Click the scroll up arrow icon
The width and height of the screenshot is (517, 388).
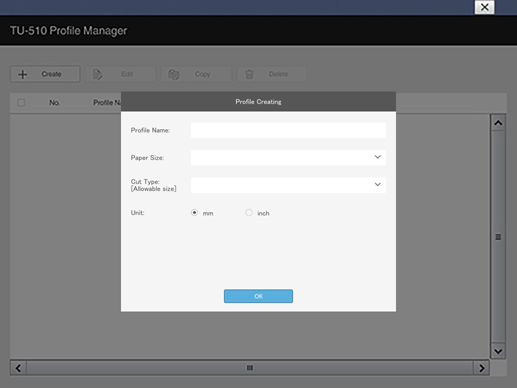(x=498, y=123)
